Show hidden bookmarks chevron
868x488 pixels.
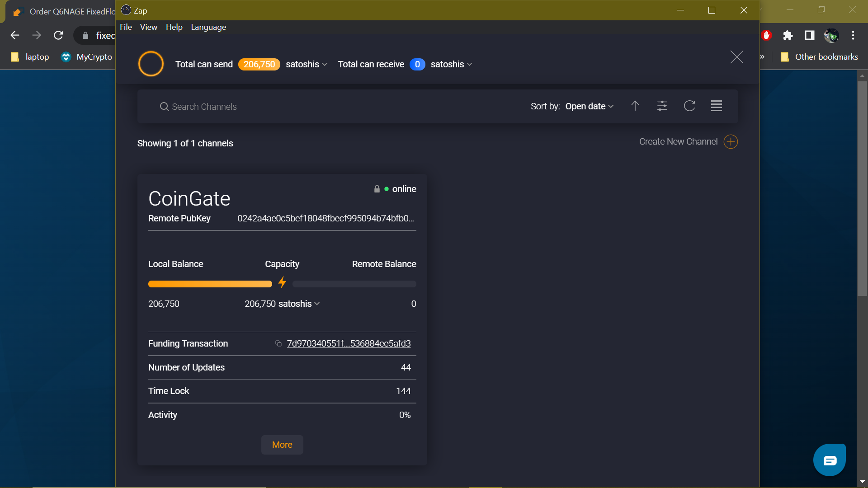pyautogui.click(x=763, y=57)
